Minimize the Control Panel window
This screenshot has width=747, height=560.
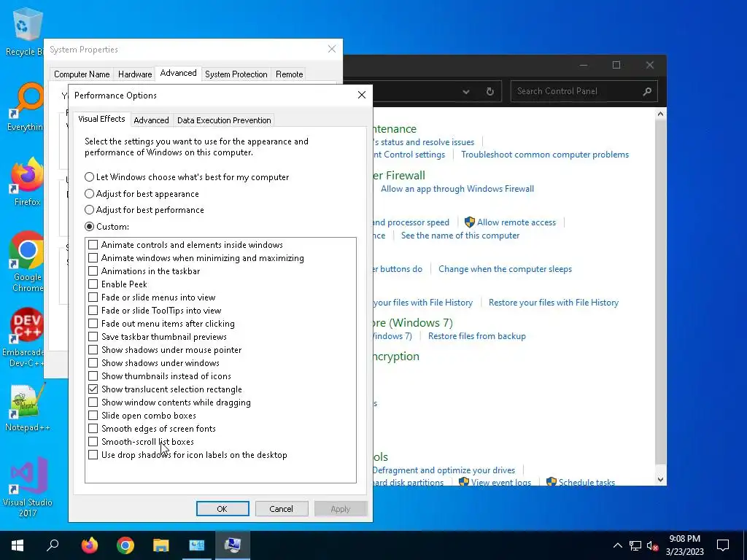coord(584,65)
